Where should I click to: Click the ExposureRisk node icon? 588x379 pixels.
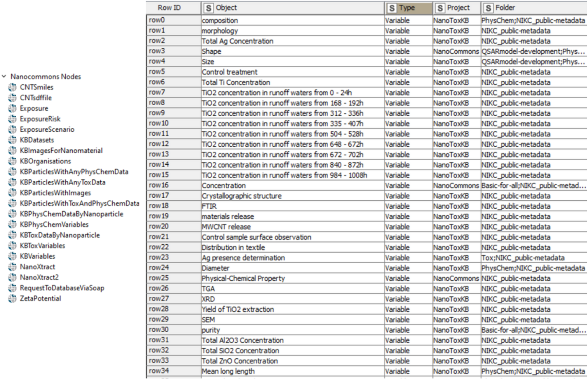click(x=12, y=119)
